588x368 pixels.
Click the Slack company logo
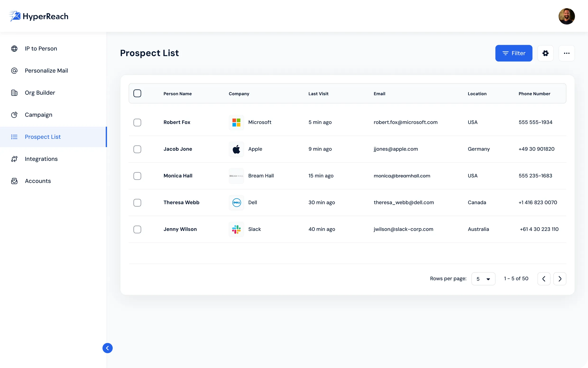(x=236, y=229)
